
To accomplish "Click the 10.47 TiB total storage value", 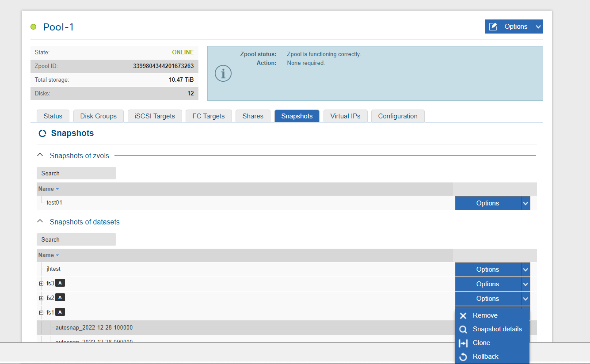I will [x=181, y=80].
